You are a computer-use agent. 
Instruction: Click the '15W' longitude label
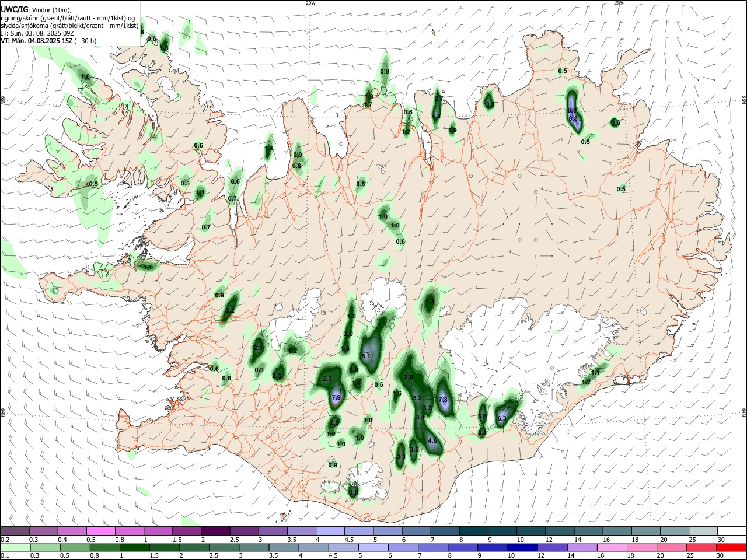coord(618,3)
